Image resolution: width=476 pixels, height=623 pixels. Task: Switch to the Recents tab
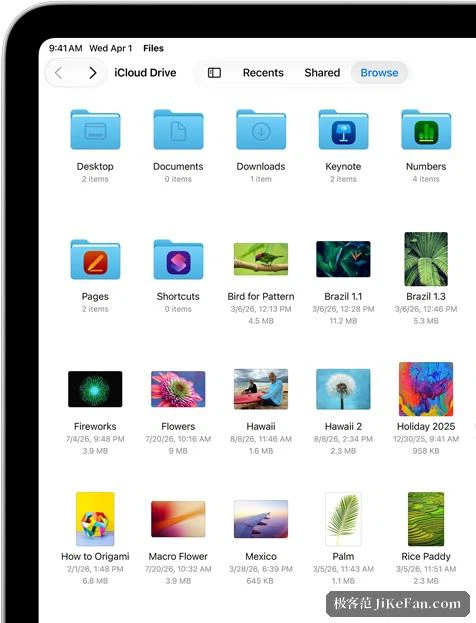[263, 73]
